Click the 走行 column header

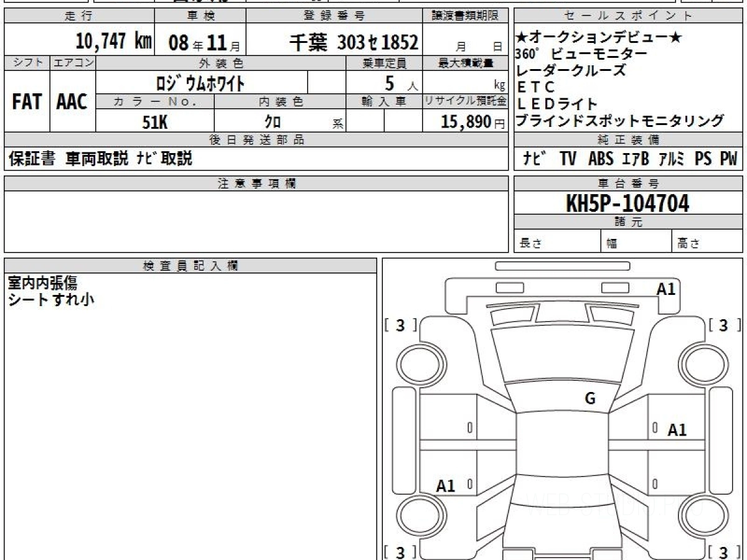tap(78, 16)
